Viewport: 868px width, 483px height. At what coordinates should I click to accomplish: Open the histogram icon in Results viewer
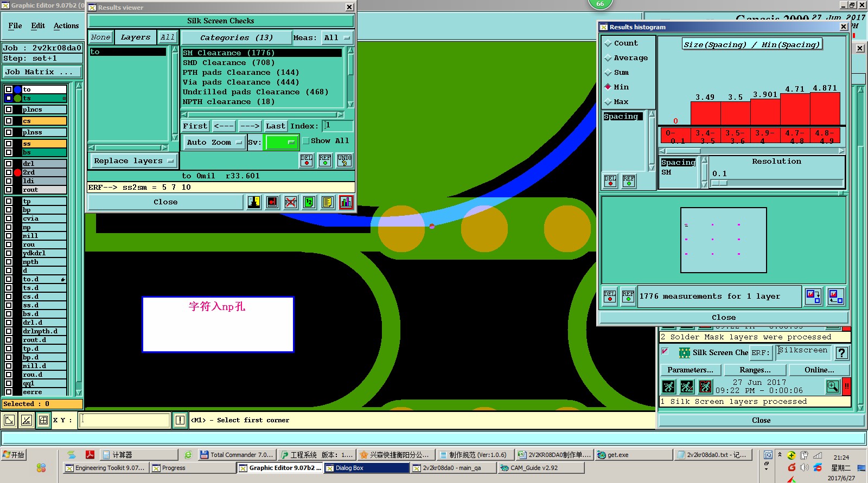346,202
